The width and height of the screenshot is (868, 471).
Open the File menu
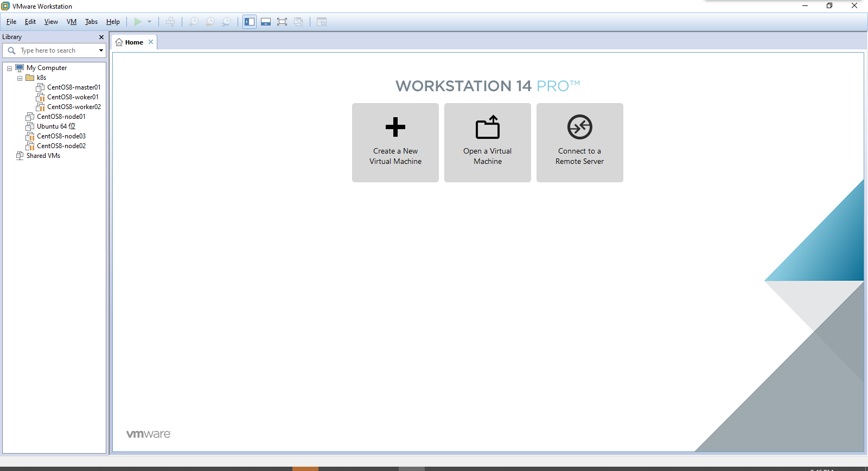click(x=11, y=22)
